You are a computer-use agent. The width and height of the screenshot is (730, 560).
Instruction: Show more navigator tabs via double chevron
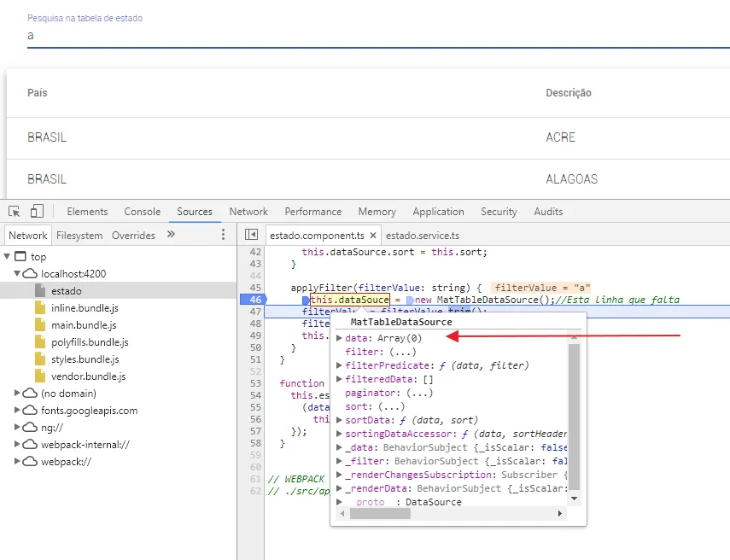tap(171, 235)
